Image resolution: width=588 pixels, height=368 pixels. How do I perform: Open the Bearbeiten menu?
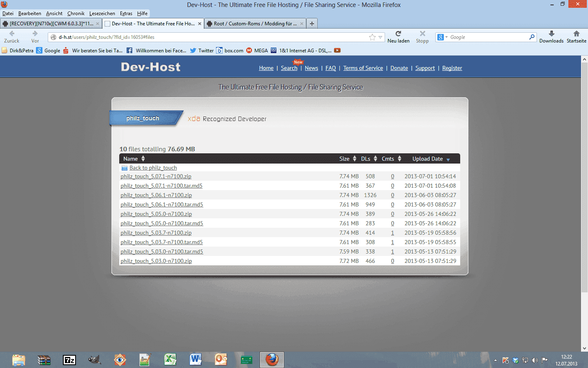click(30, 13)
